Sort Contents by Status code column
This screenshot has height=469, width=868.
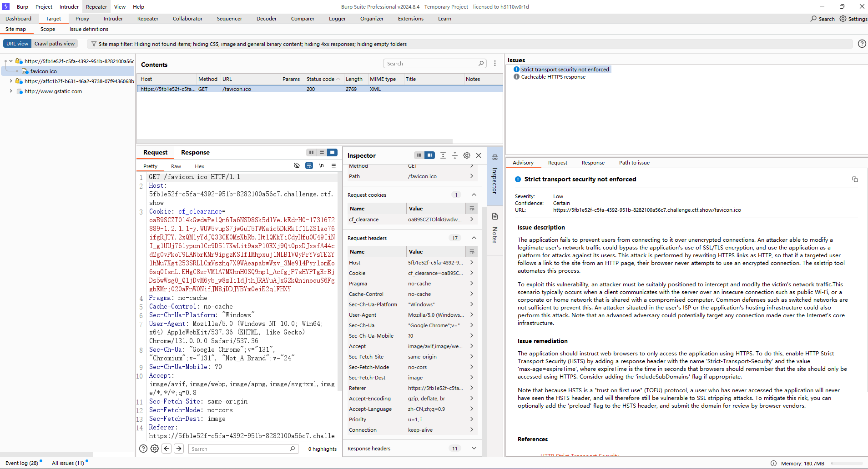pos(323,79)
